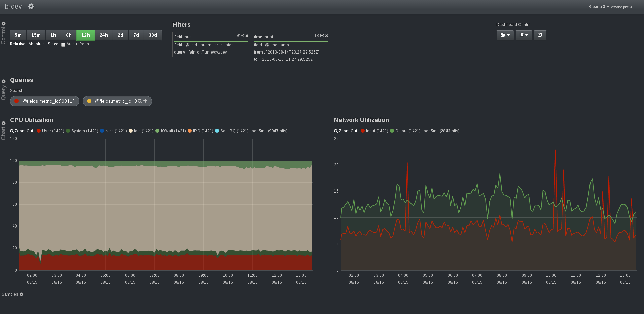Image resolution: width=644 pixels, height=314 pixels.
Task: Select the 15m time range
Action: click(36, 35)
